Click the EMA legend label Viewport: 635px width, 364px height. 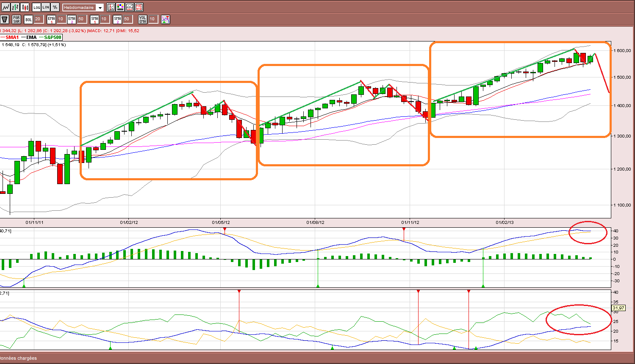[31, 37]
